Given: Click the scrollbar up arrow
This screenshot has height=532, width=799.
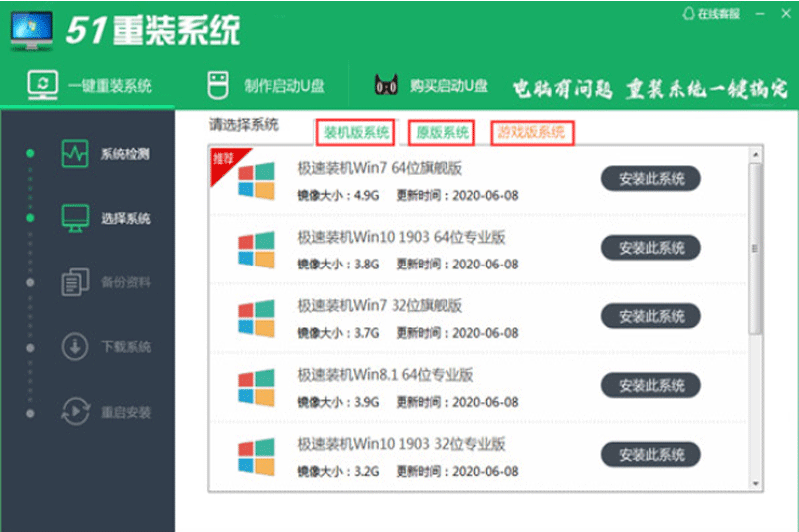Looking at the screenshot, I should click(756, 154).
